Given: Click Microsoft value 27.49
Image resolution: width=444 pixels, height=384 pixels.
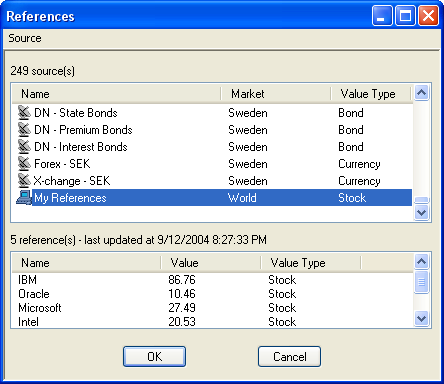Looking at the screenshot, I should [182, 308].
